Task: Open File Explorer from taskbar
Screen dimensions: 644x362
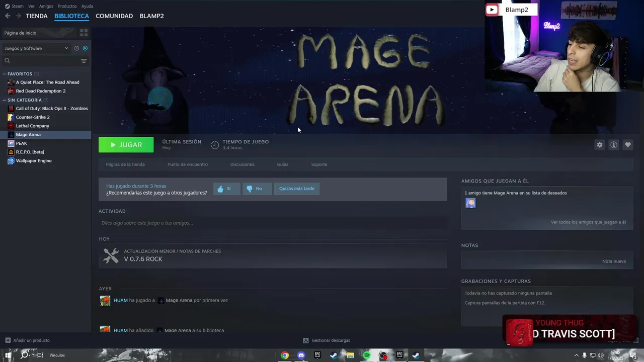Action: [350, 355]
